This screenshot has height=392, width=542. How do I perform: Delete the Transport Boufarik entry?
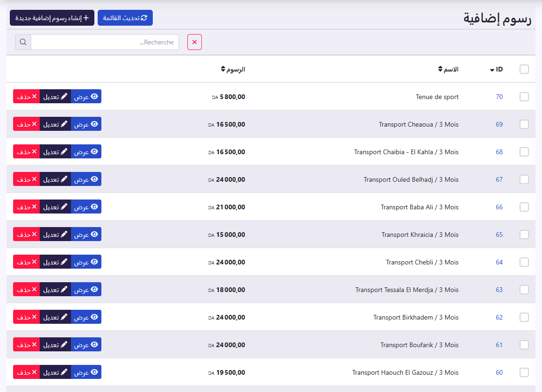[x=27, y=345]
